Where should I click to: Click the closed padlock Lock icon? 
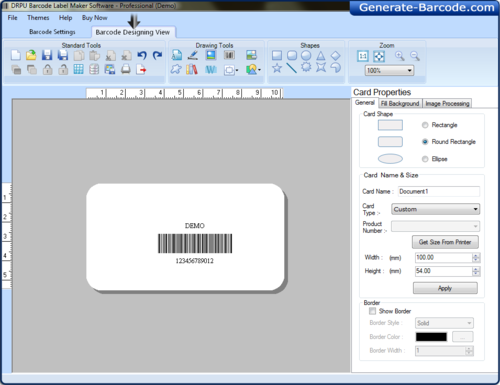(48, 69)
